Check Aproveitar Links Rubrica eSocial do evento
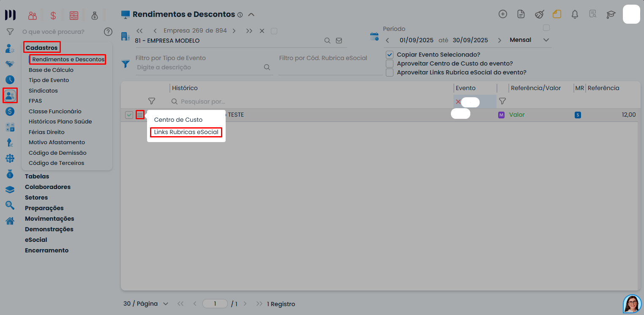The width and height of the screenshot is (644, 315). [389, 72]
